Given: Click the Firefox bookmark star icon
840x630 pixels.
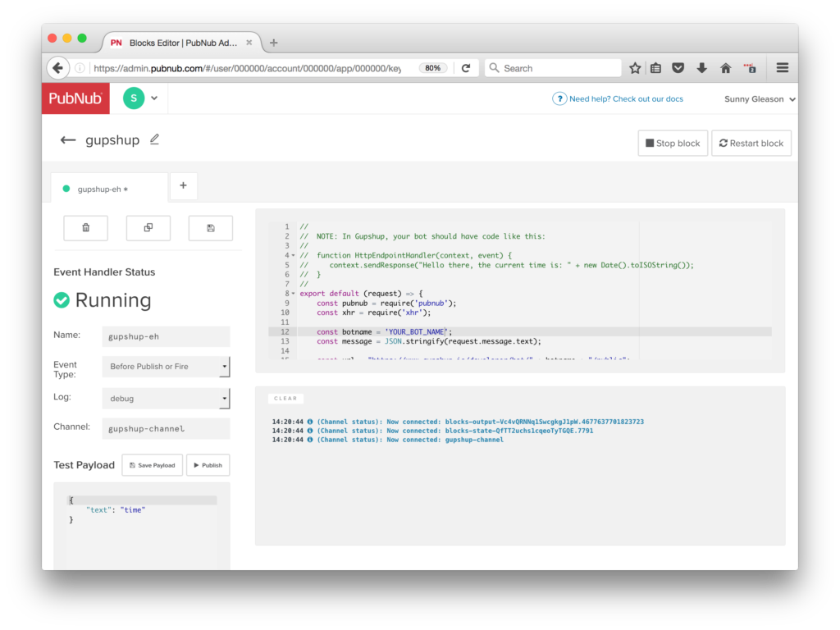Looking at the screenshot, I should click(x=635, y=68).
